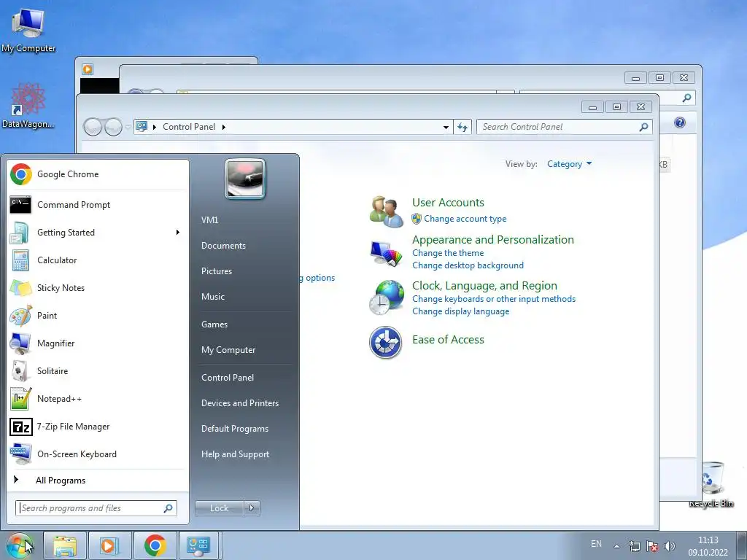
Task: Open the My Computer desktop icon
Action: tap(28, 30)
